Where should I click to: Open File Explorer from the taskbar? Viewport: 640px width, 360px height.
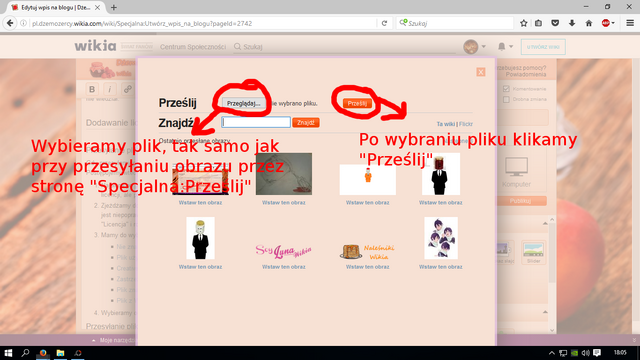pyautogui.click(x=60, y=353)
